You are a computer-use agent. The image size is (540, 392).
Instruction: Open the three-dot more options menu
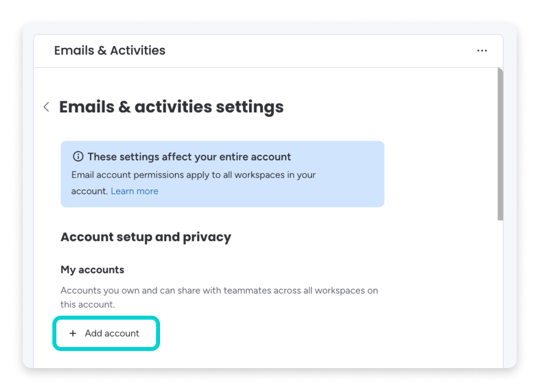(x=482, y=51)
